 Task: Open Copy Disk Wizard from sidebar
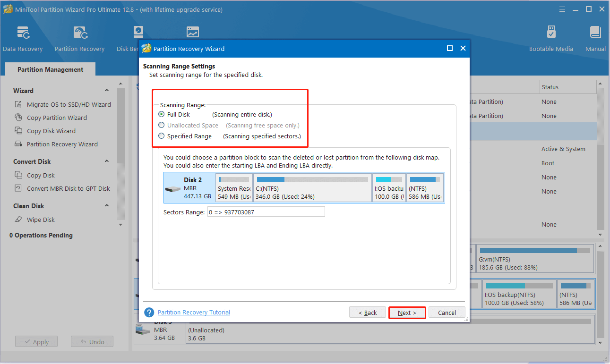click(51, 131)
